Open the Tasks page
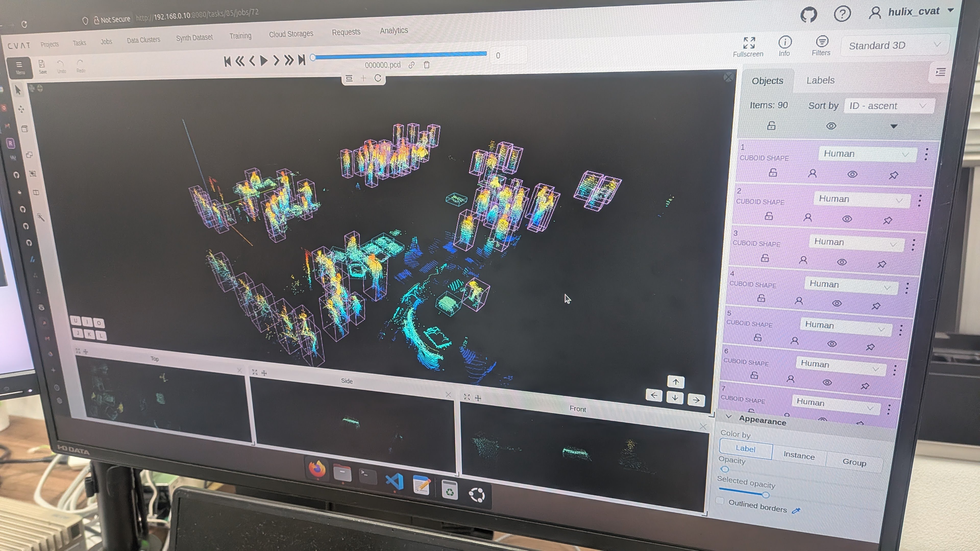 click(79, 43)
